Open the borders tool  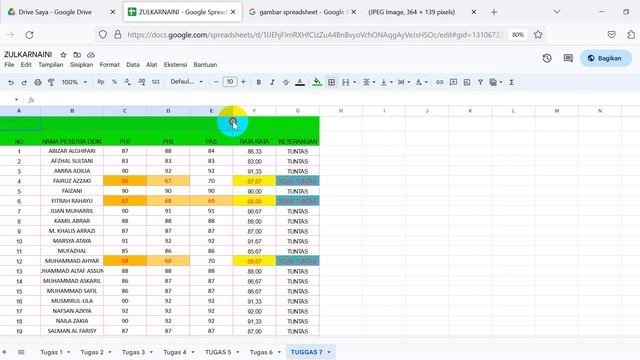coord(331,82)
